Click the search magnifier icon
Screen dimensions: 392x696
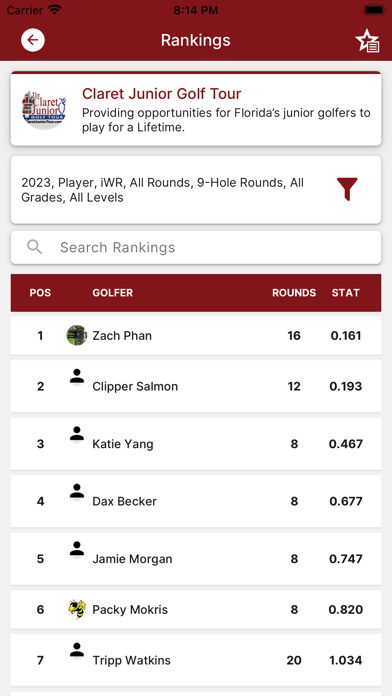tap(35, 247)
